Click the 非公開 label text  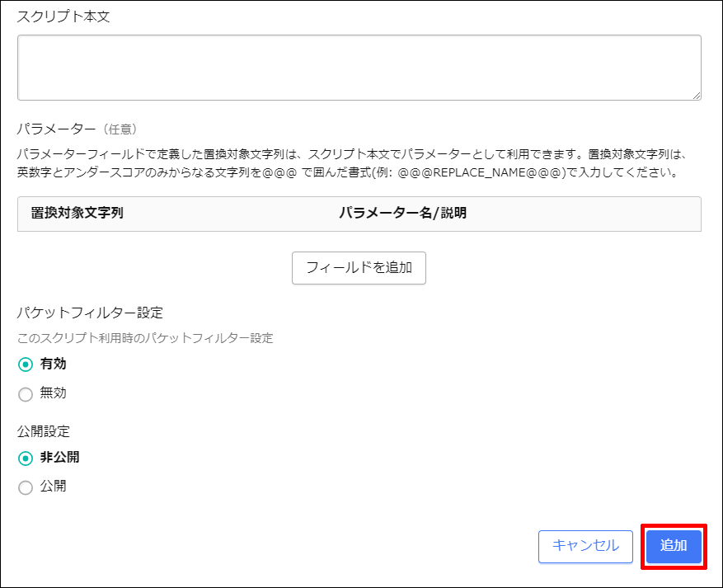(60, 457)
